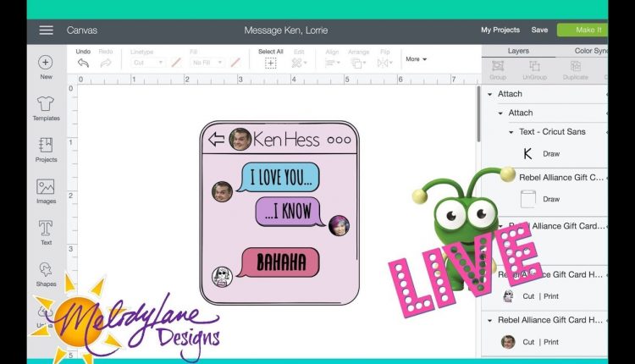Click Ken Hess profile photo in header
Screen dimensions: 635x364
240,140
